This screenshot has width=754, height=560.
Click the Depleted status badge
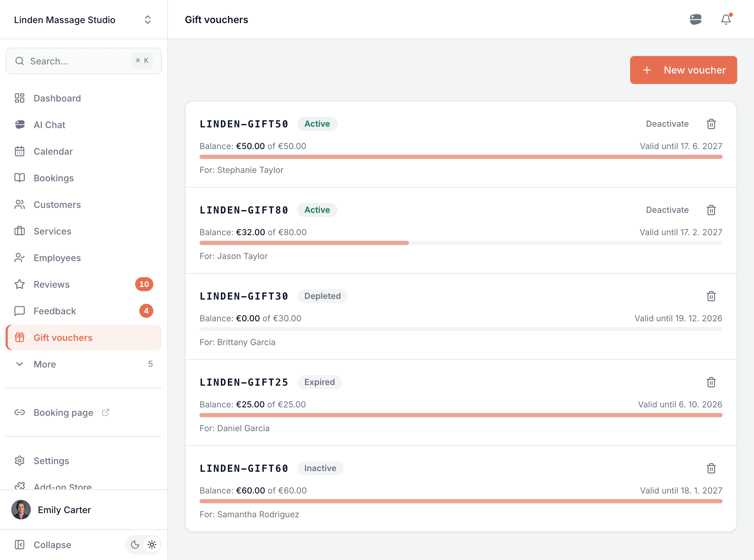point(322,296)
